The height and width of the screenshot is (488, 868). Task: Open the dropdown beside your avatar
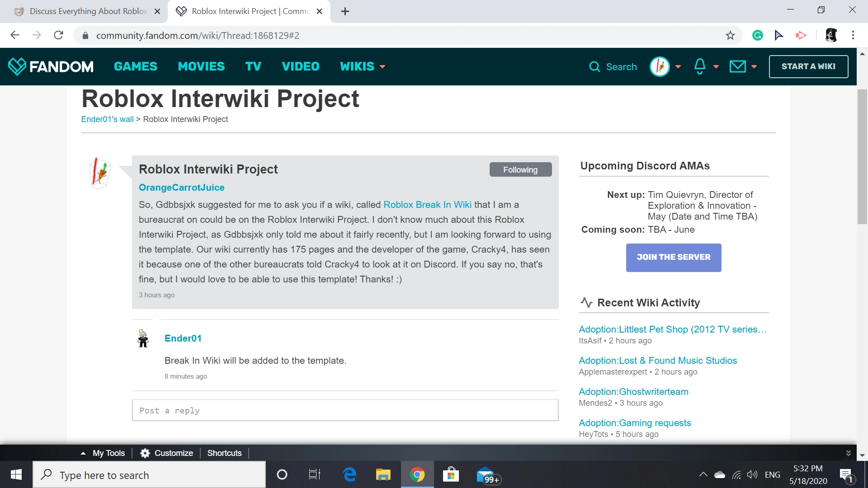[x=678, y=66]
